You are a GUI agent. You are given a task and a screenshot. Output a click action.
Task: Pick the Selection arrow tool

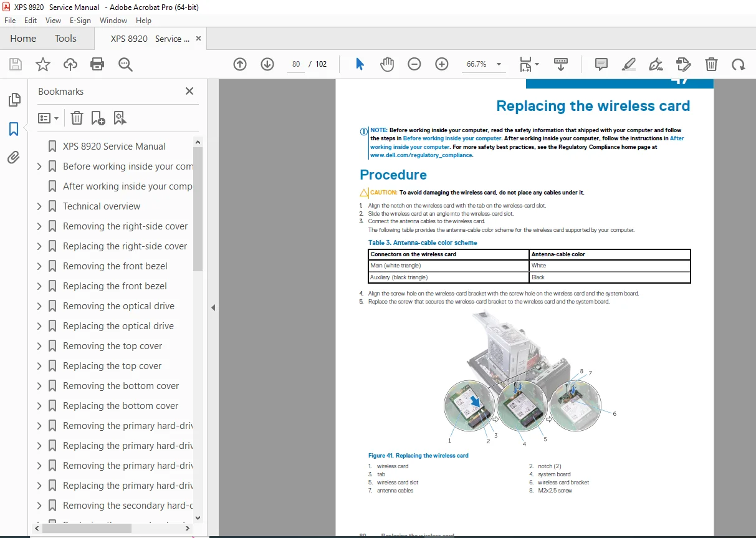[360, 64]
